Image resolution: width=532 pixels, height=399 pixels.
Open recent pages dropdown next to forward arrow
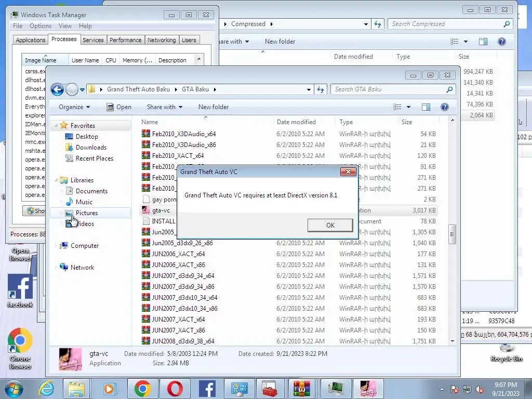click(82, 90)
